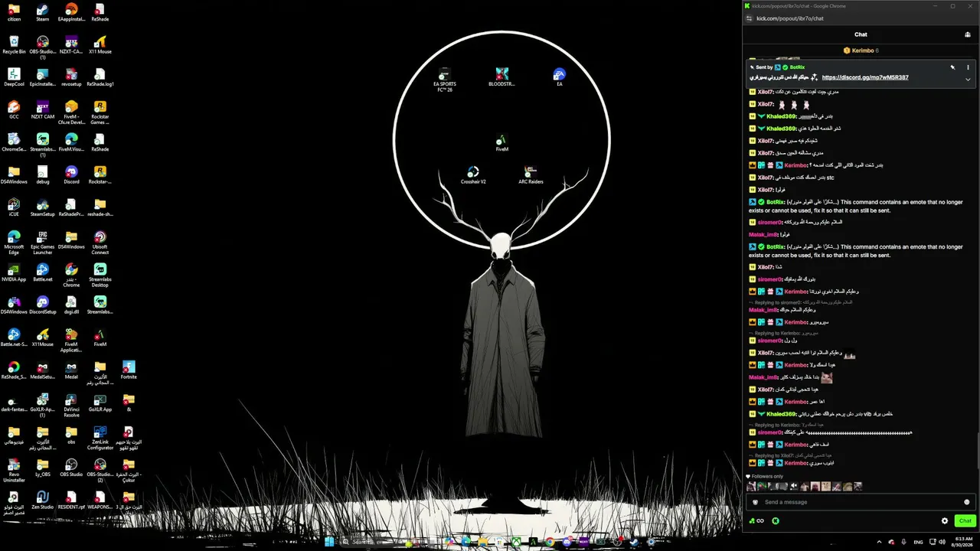
Task: Click the chat identity icon in the message box
Action: pos(755,502)
